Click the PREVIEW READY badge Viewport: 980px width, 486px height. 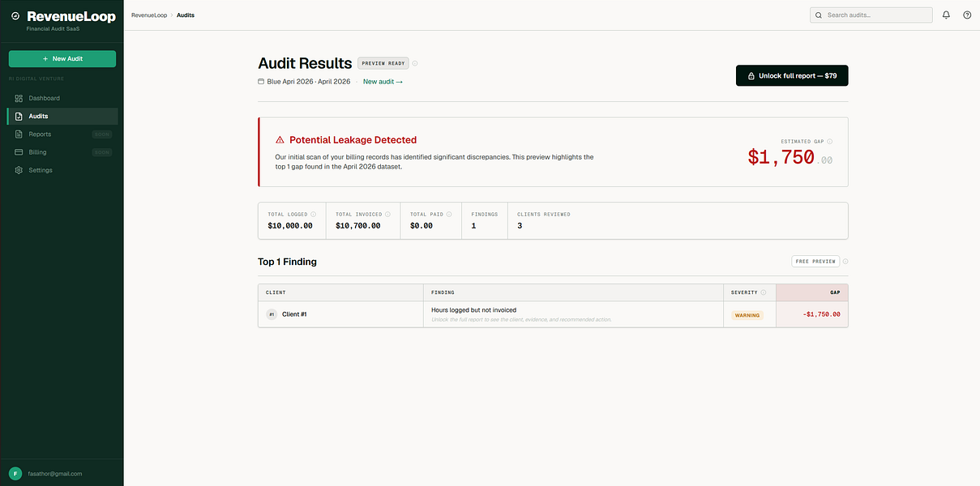(x=383, y=63)
